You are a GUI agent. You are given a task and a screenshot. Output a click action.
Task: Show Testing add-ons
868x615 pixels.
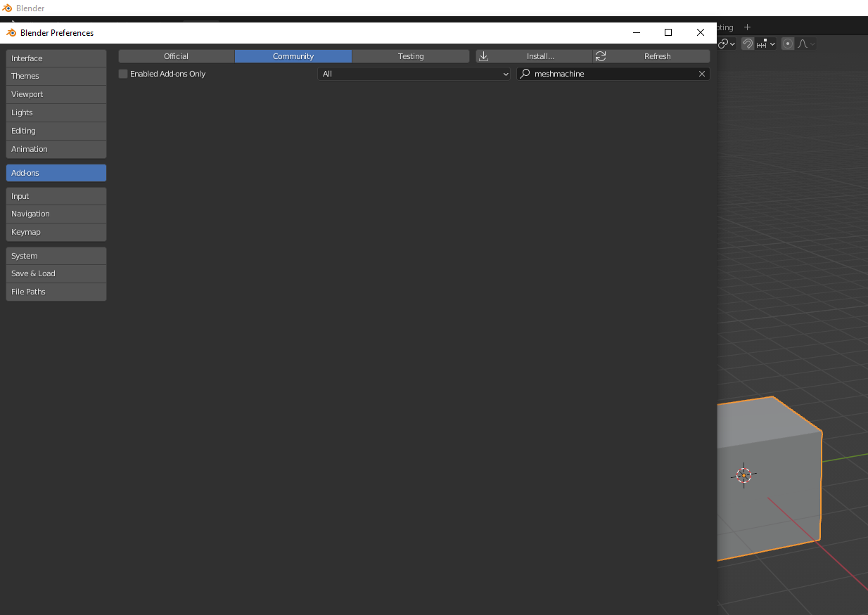point(411,56)
